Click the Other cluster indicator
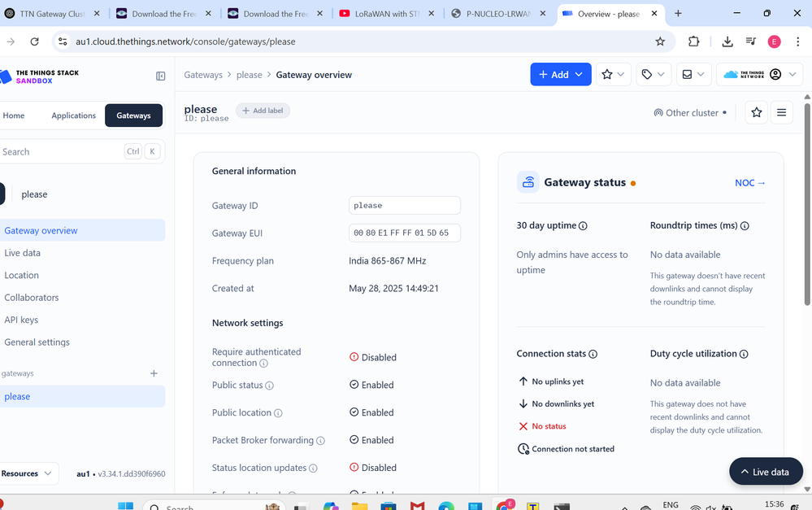 pos(690,113)
